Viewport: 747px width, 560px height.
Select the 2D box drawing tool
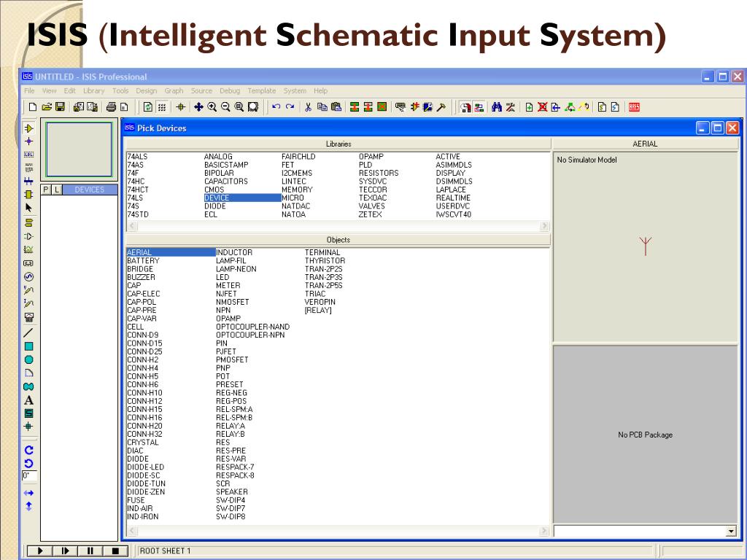tap(28, 346)
